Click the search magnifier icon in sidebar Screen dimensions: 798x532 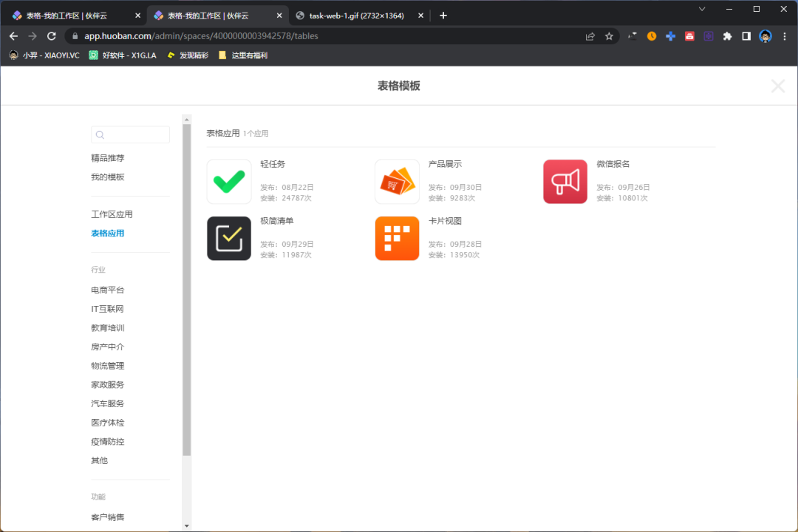[x=100, y=134]
